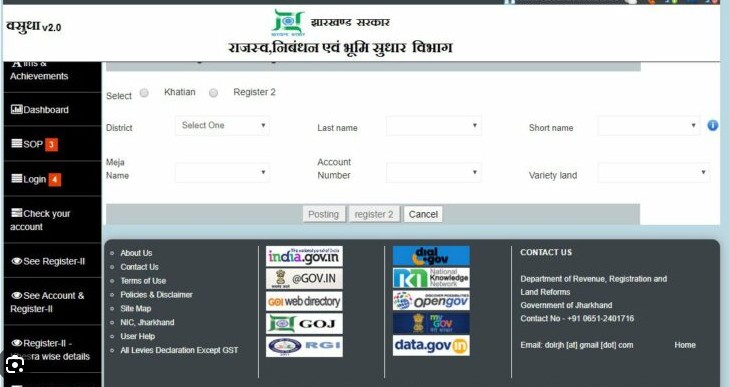Click the RGI logo
The image size is (729, 387).
[304, 347]
